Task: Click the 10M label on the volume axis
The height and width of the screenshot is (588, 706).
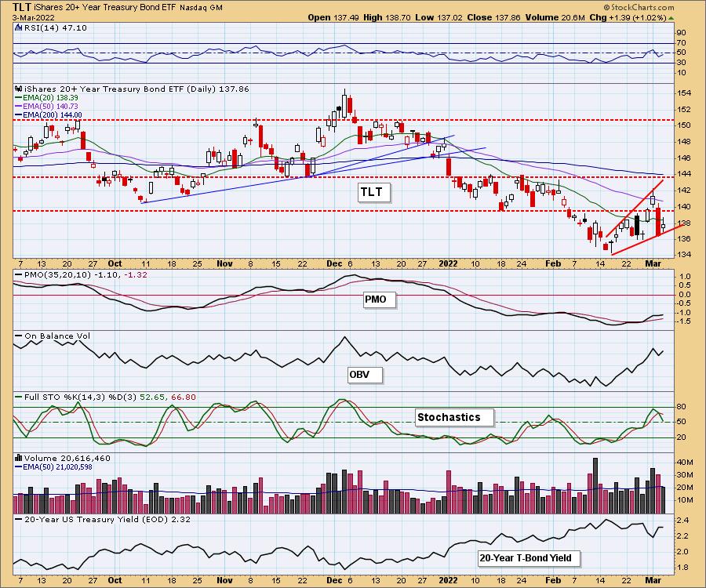Action: click(x=684, y=500)
